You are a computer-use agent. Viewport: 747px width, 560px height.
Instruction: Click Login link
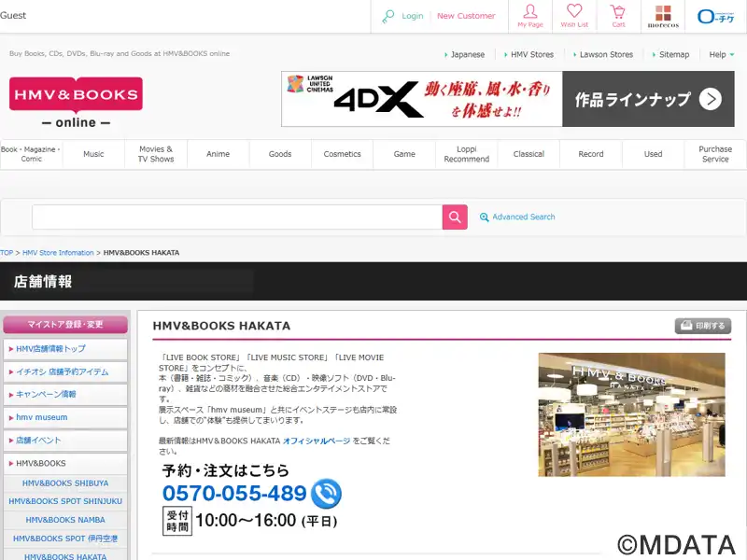pos(413,16)
